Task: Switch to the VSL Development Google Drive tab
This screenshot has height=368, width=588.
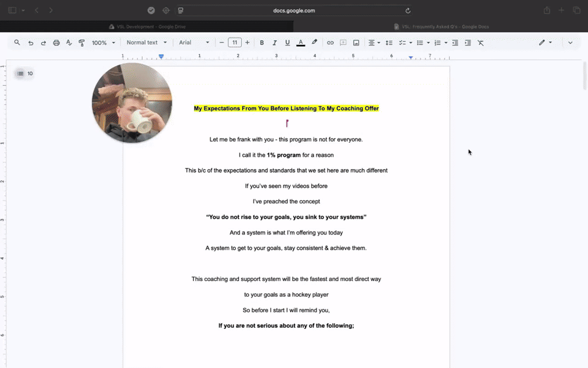Action: coord(147,26)
